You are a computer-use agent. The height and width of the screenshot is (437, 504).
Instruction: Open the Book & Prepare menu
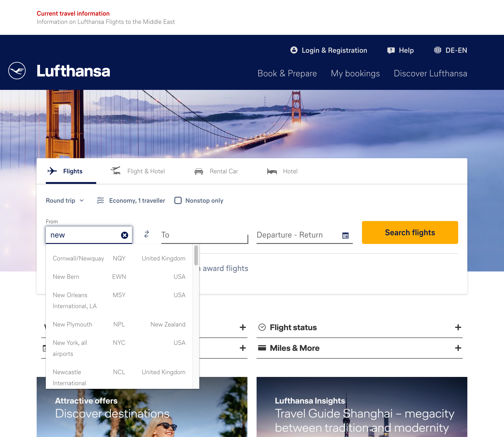(x=287, y=73)
